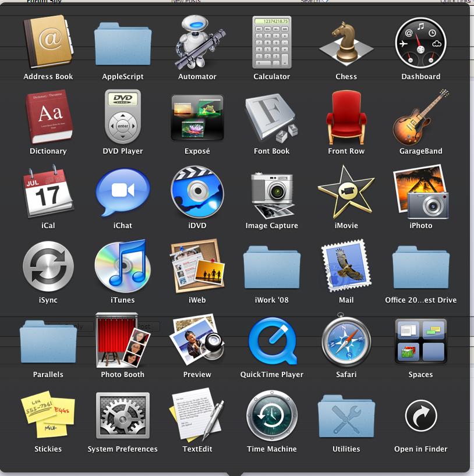Open the Dictionary app

[x=48, y=116]
